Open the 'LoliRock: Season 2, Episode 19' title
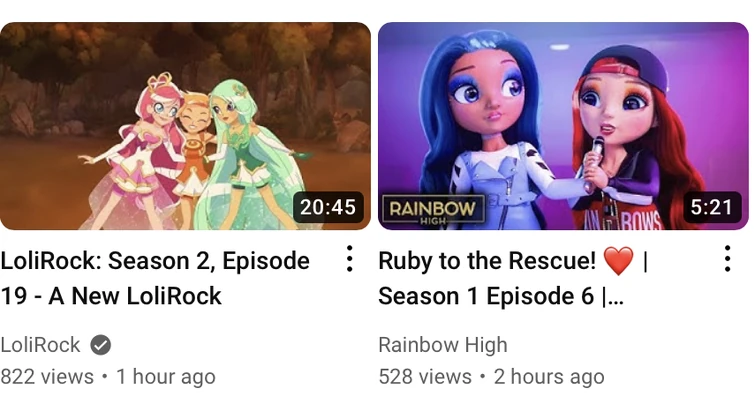The height and width of the screenshot is (404, 755). (x=155, y=278)
